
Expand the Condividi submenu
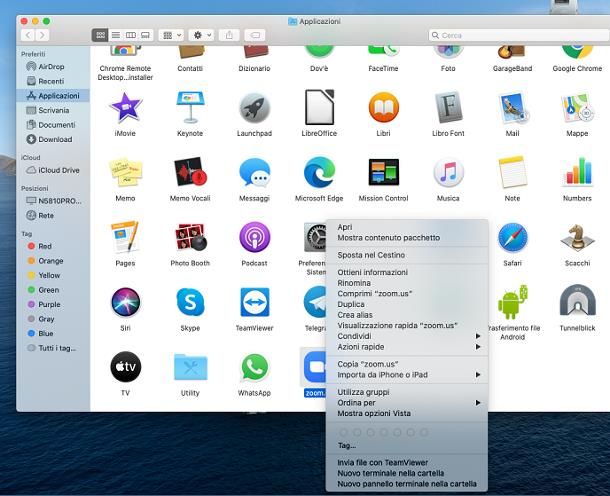tap(407, 336)
